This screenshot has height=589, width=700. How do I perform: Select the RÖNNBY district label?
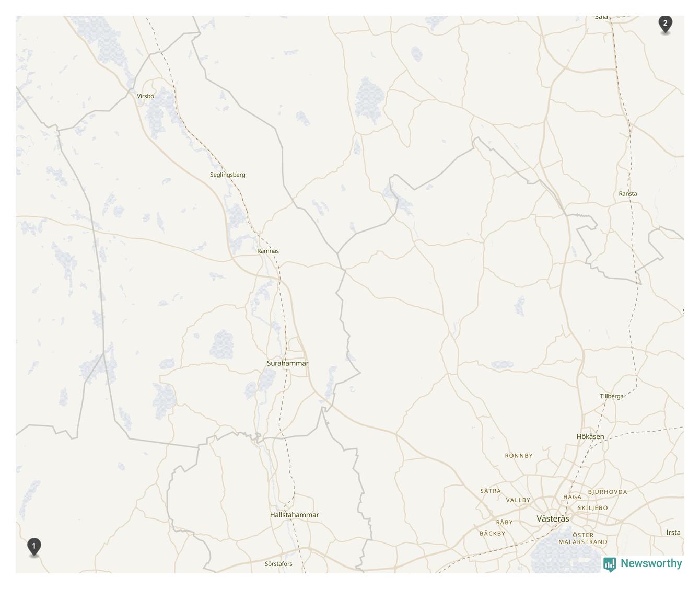[x=519, y=456]
